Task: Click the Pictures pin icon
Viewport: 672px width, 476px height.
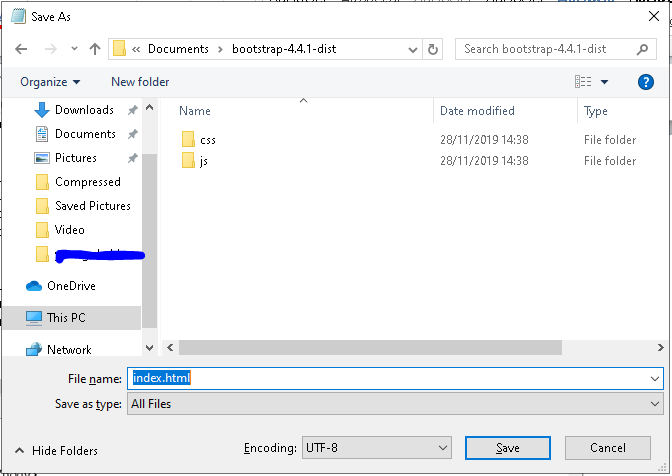Action: (132, 159)
